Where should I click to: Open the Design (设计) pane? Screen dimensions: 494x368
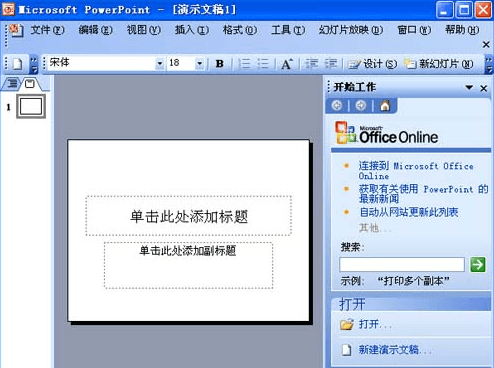pos(372,64)
